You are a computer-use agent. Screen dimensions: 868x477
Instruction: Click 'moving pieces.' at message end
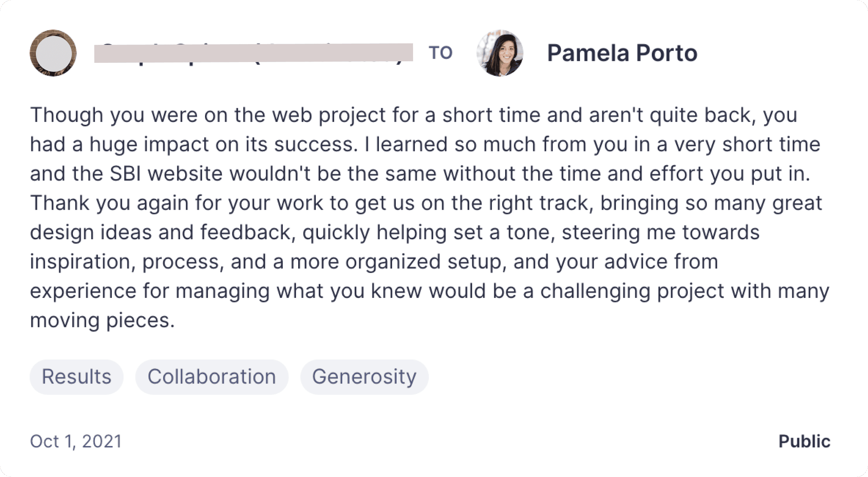pos(102,320)
